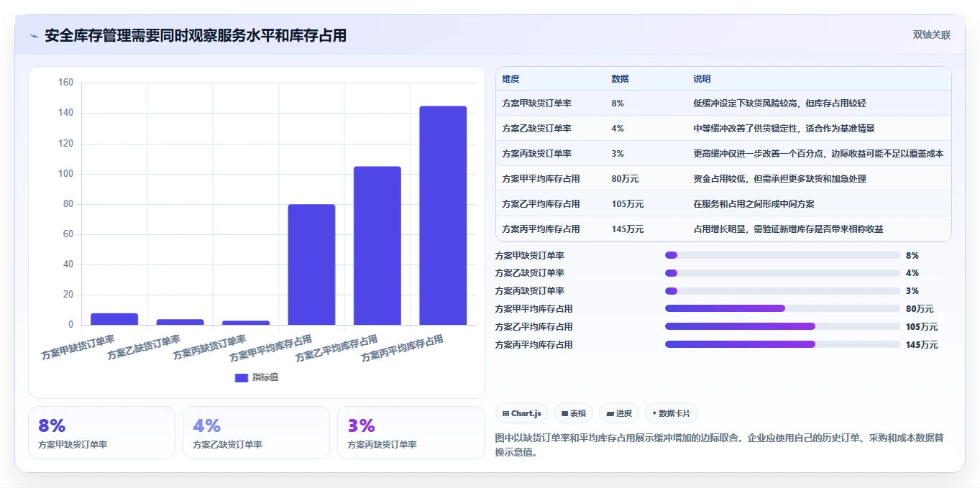Click the 数据卡片 tag chip
Screen dimensions: 980x488
pyautogui.click(x=671, y=413)
